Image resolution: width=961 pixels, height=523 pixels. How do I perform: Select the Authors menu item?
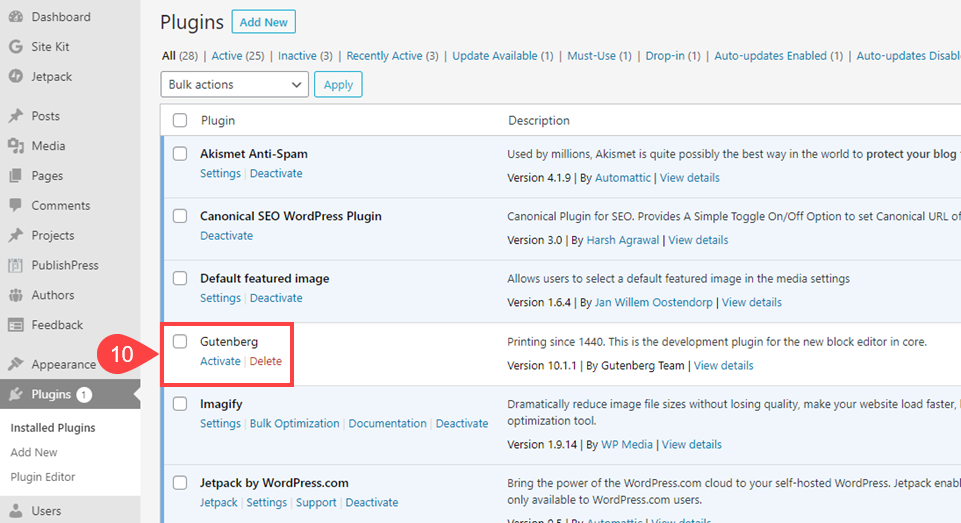53,295
